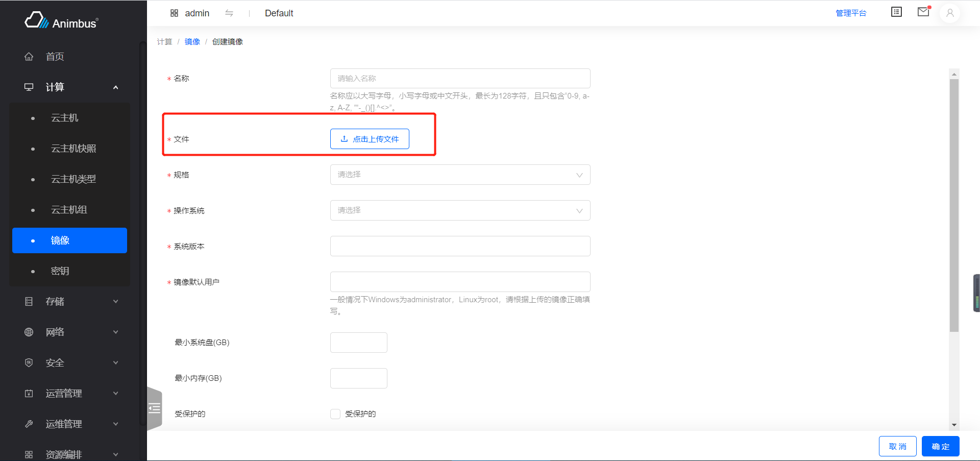Viewport: 980px width, 461px height.
Task: Enable the 受保护的 checkbox
Action: tap(335, 414)
